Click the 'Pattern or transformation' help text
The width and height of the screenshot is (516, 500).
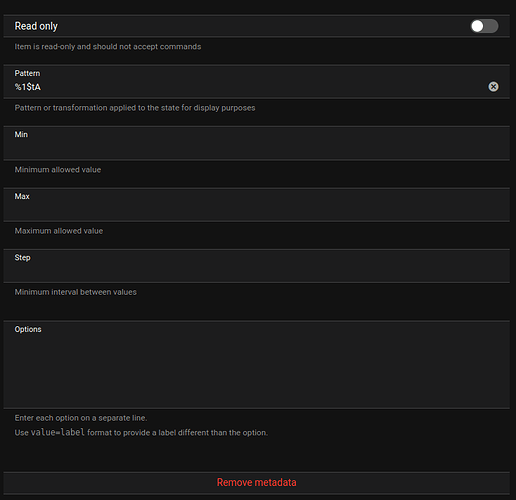click(x=135, y=108)
